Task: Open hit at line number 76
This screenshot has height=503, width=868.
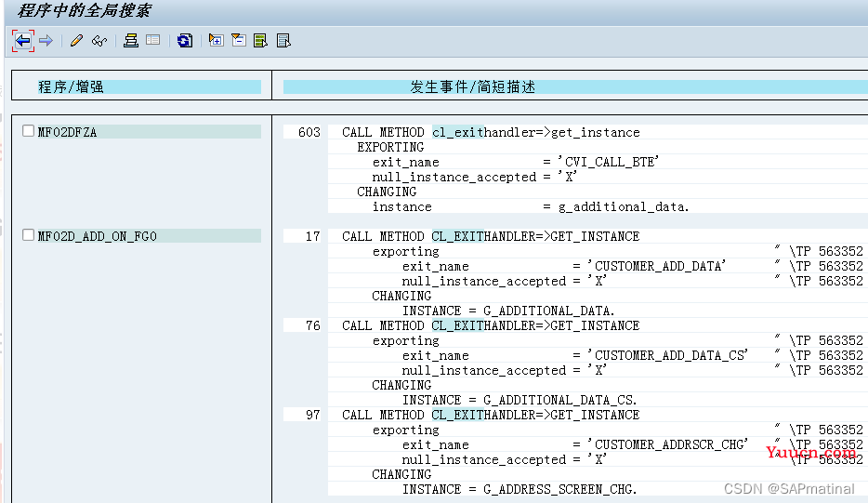Action: pos(313,325)
